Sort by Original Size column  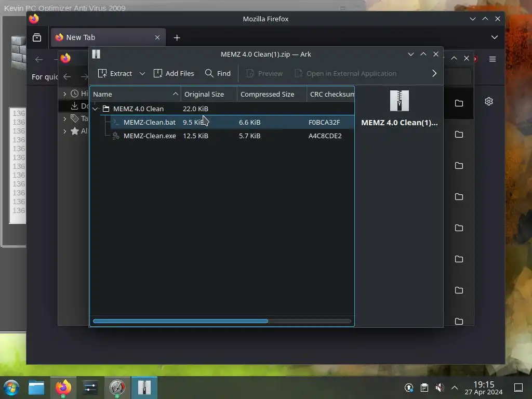click(x=209, y=94)
